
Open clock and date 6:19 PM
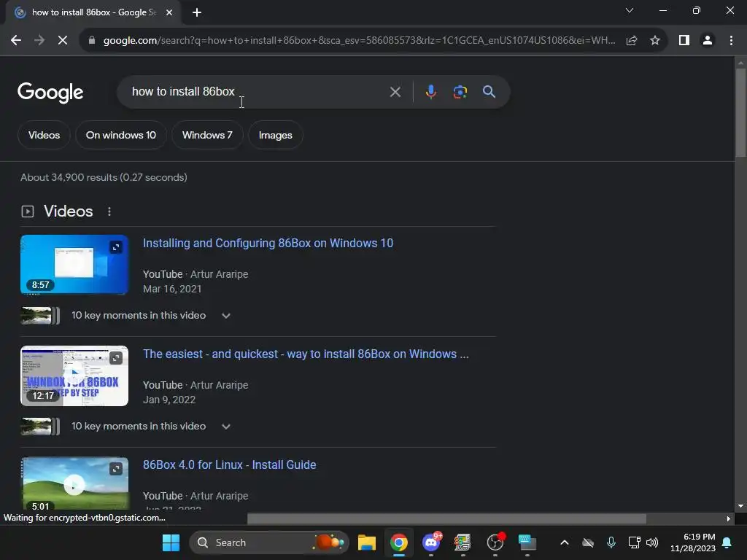tap(693, 542)
